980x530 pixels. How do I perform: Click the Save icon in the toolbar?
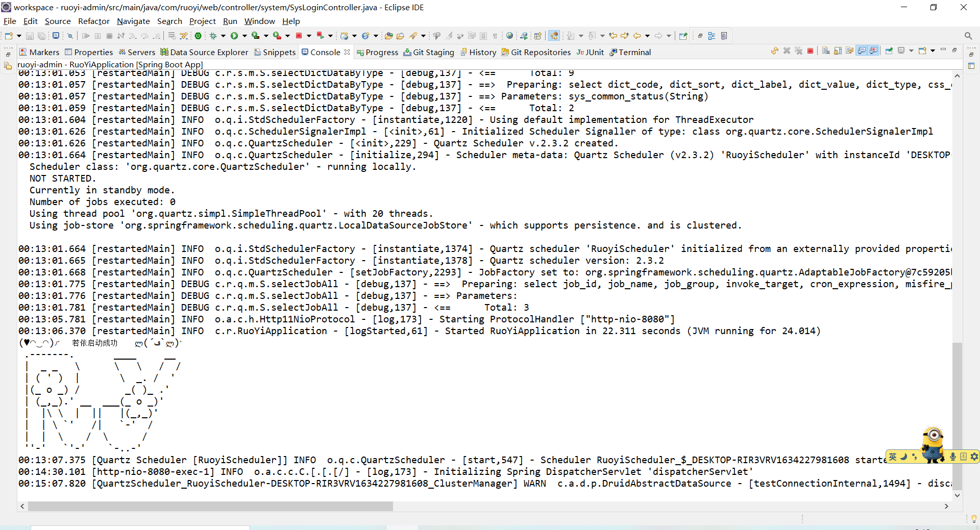click(x=30, y=36)
